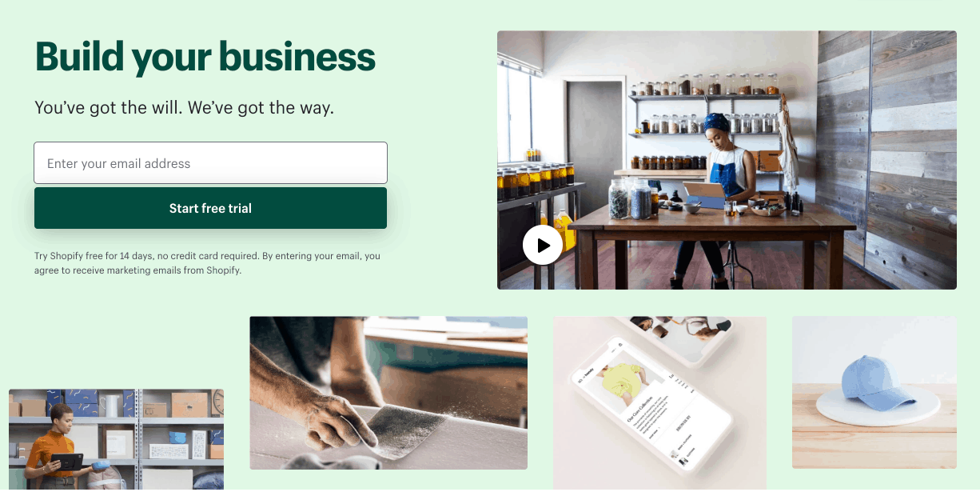This screenshot has width=980, height=496.
Task: Click the 'Try Shopify free for 14 days' disclaimer
Action: click(x=207, y=263)
